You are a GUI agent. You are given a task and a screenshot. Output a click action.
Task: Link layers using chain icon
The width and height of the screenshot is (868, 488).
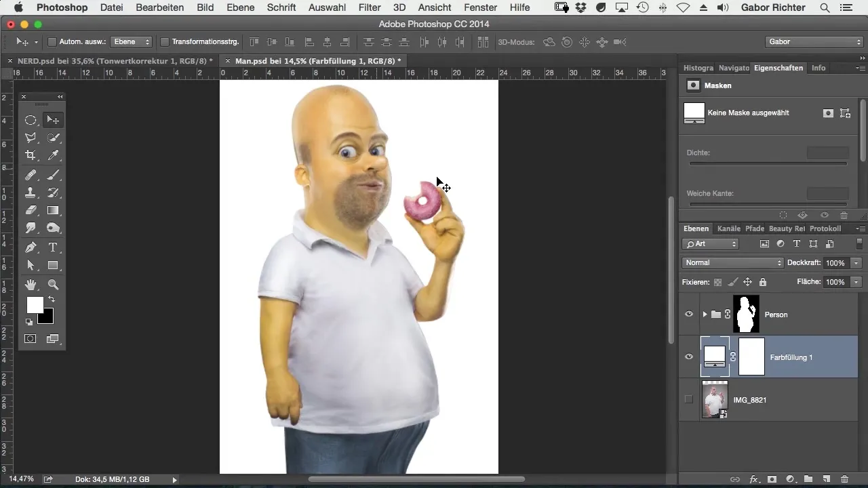[735, 479]
